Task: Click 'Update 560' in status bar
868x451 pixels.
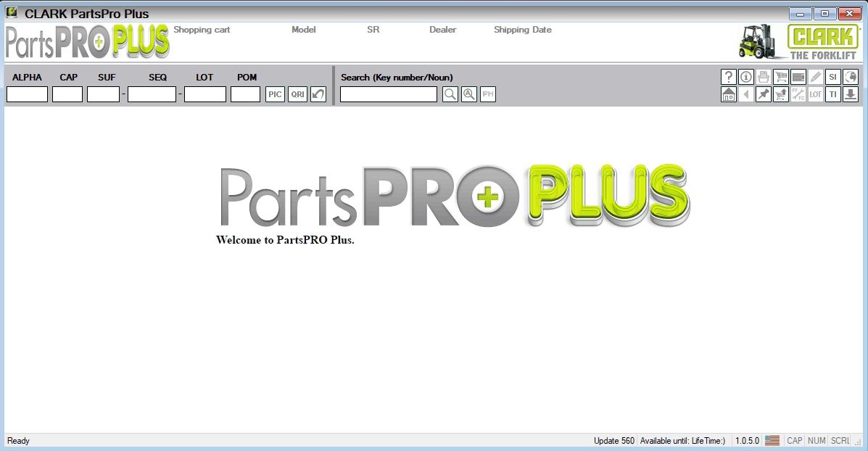Action: click(x=614, y=440)
